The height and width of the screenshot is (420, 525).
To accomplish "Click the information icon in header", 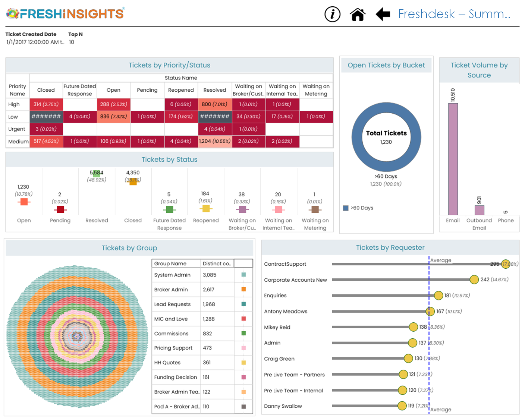I will 332,15.
